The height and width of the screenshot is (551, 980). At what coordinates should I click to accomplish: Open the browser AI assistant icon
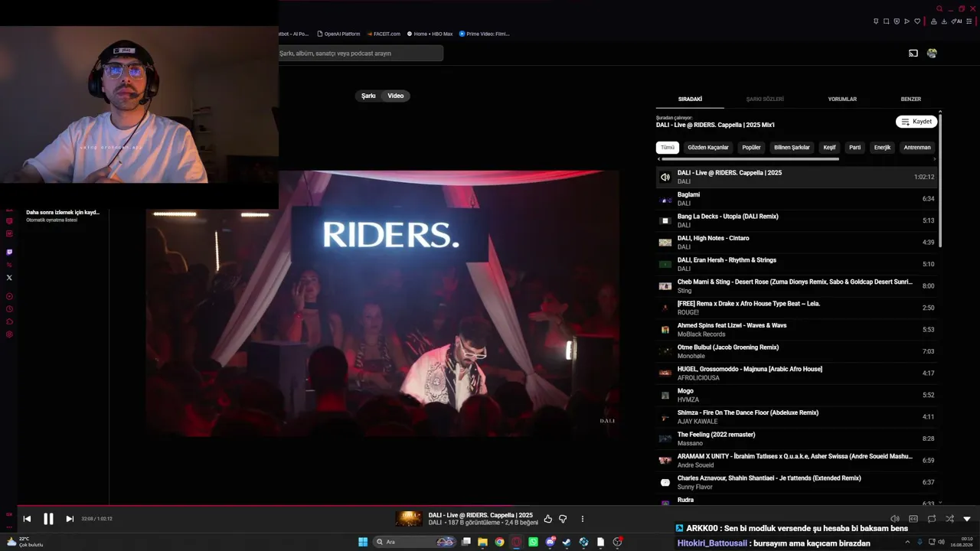(955, 21)
